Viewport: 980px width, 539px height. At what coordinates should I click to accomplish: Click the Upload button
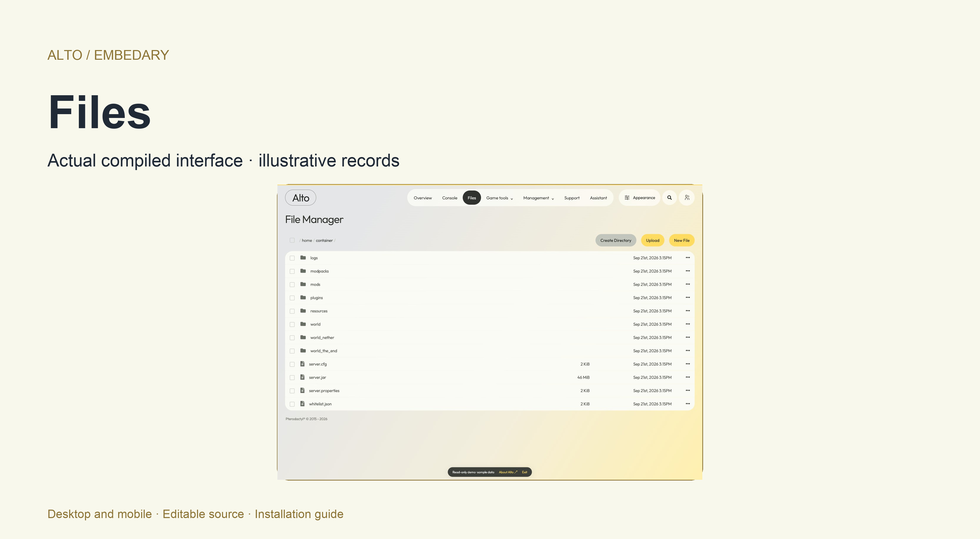click(x=653, y=240)
